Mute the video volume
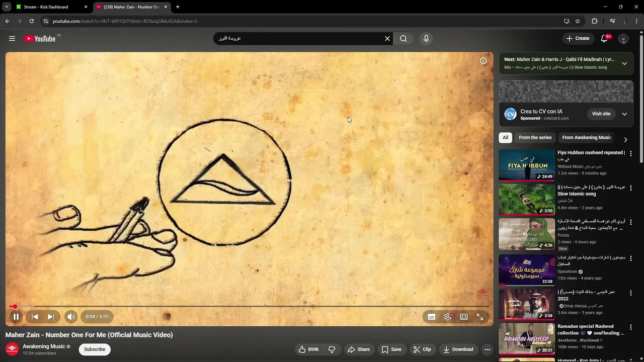 click(71, 317)
